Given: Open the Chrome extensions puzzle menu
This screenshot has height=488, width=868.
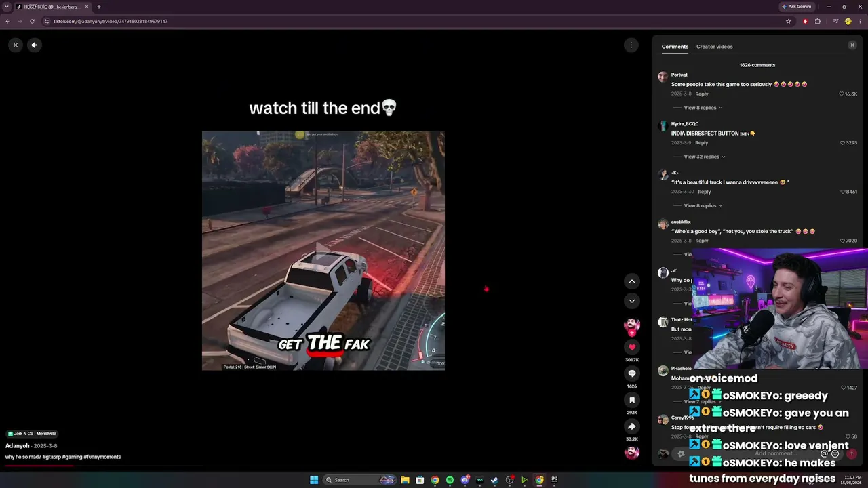Looking at the screenshot, I should coord(818,21).
